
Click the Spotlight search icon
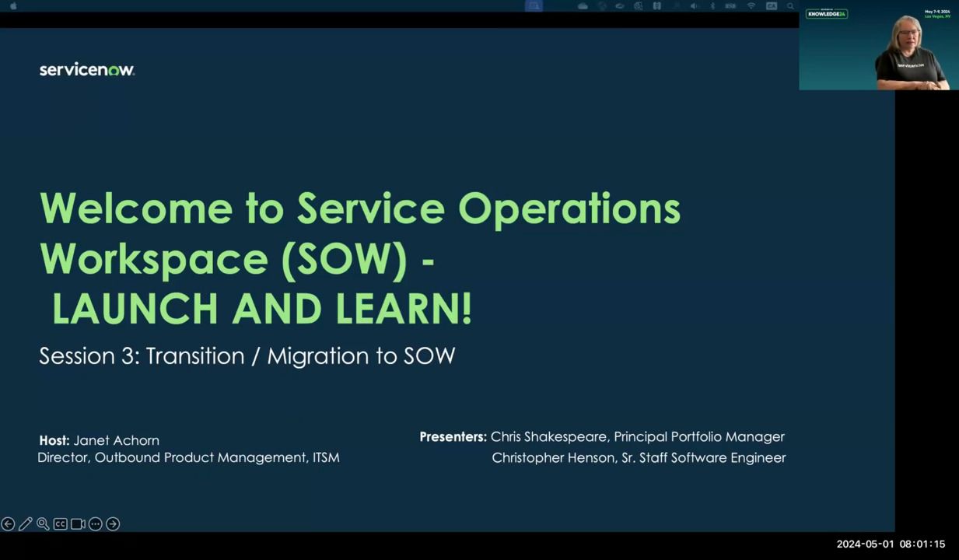coord(790,5)
